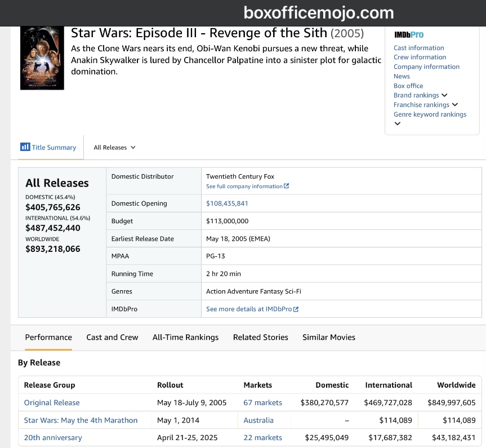Open Crew information link
The image size is (486, 448).
pyautogui.click(x=420, y=57)
